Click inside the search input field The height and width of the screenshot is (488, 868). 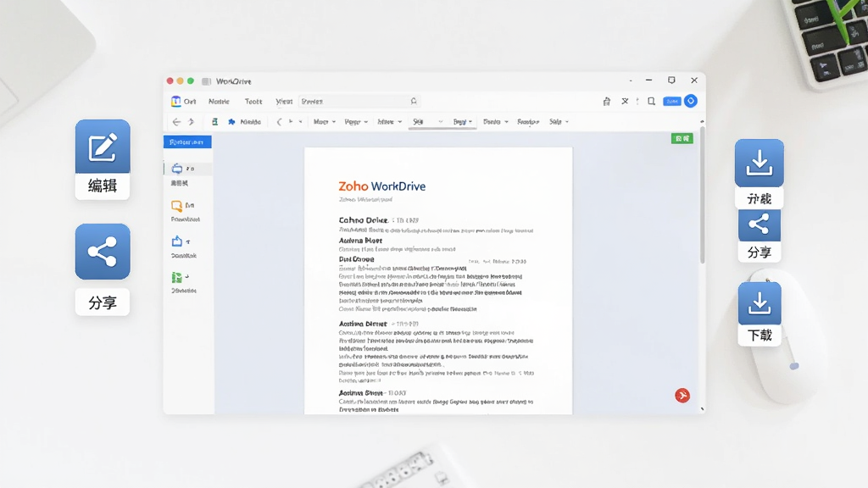359,102
